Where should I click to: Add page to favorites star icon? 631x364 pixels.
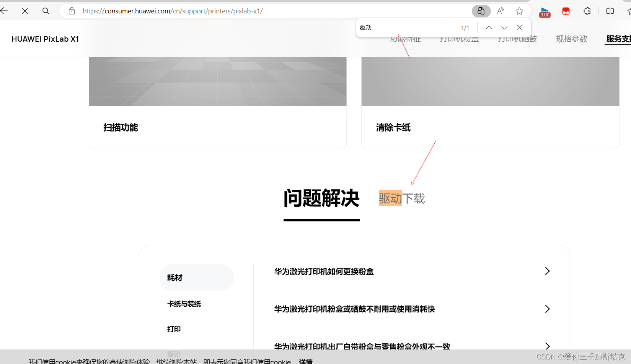[519, 11]
